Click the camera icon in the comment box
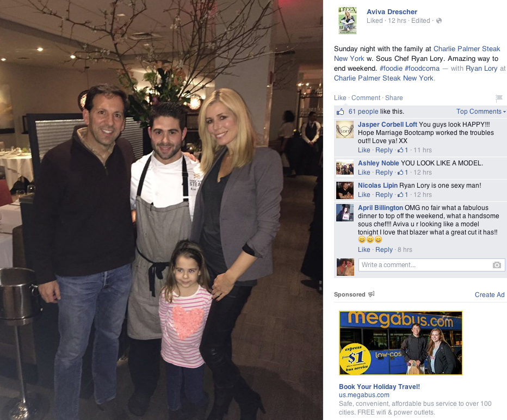Viewport: 507px width, 420px height. coord(497,265)
